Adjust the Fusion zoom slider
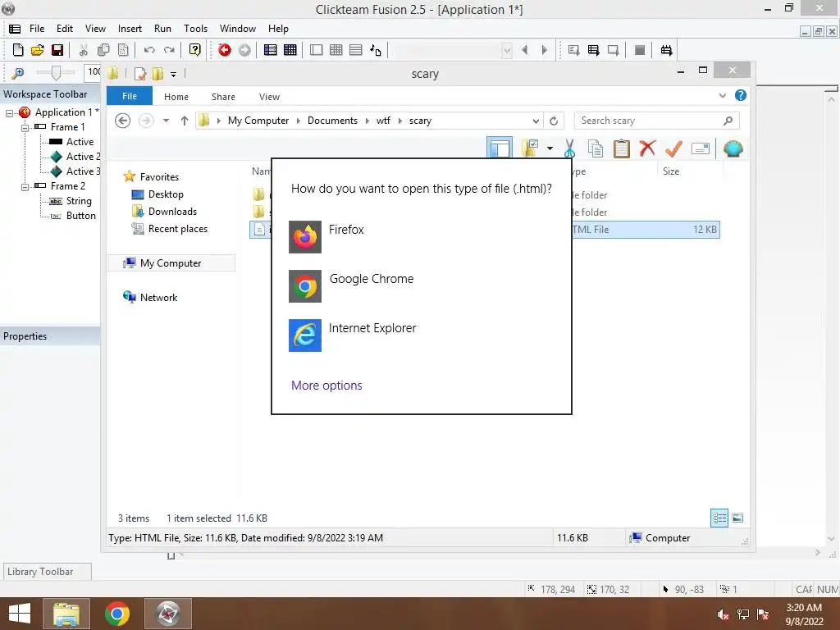Screen dimensions: 840x630 point(55,72)
